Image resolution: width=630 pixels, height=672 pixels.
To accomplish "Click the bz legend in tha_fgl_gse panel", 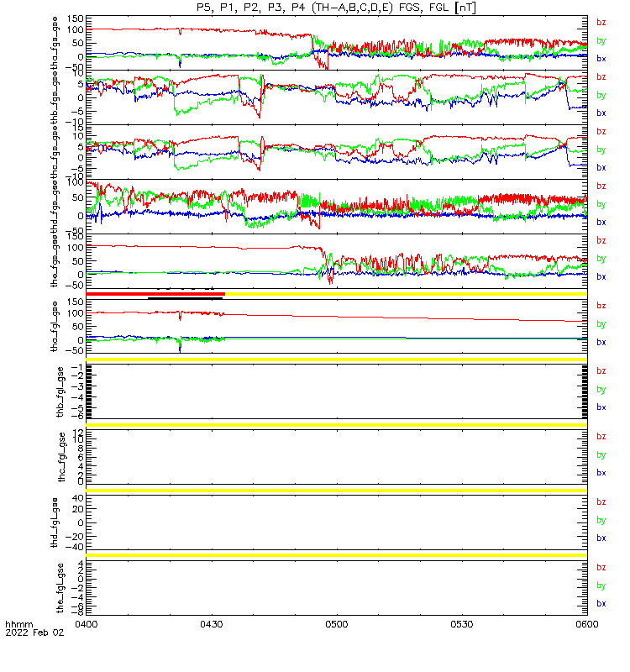I will pos(601,306).
